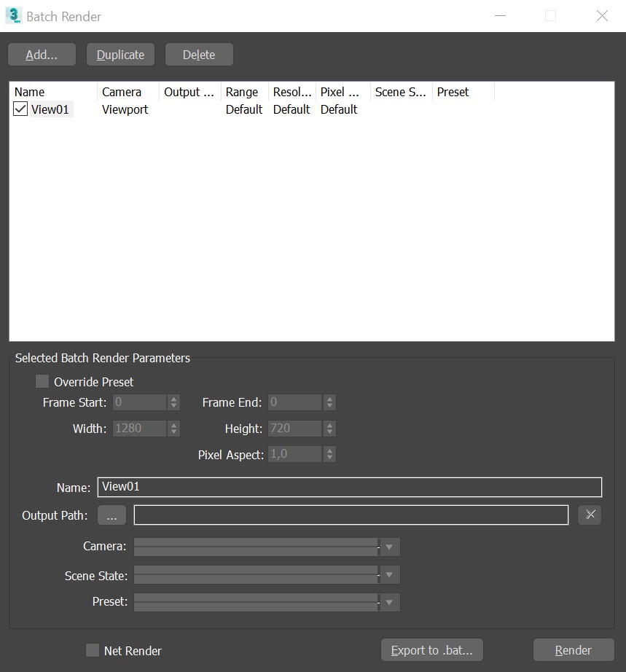Export the batch to a .bat file
Image resolution: width=626 pixels, height=672 pixels.
click(x=432, y=650)
